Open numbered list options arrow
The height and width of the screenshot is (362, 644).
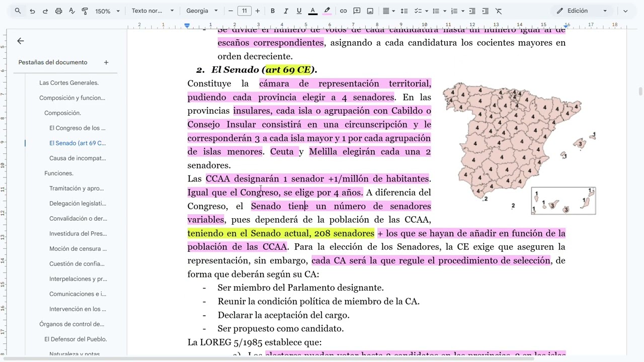pyautogui.click(x=463, y=11)
